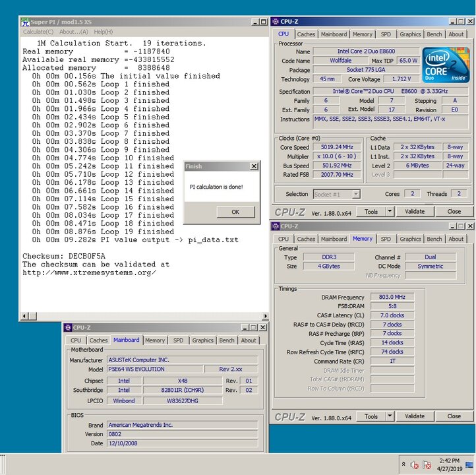Click the tRFC value 74 clocks

[392, 352]
